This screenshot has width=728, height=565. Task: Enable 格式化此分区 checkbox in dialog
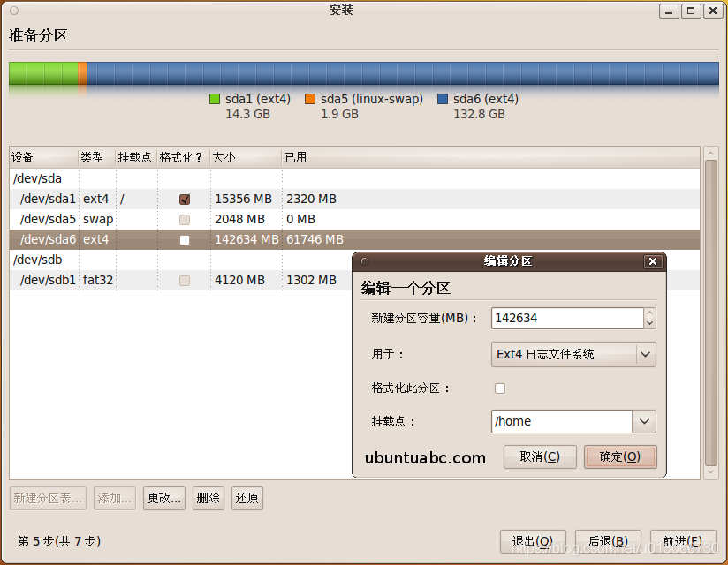point(499,388)
